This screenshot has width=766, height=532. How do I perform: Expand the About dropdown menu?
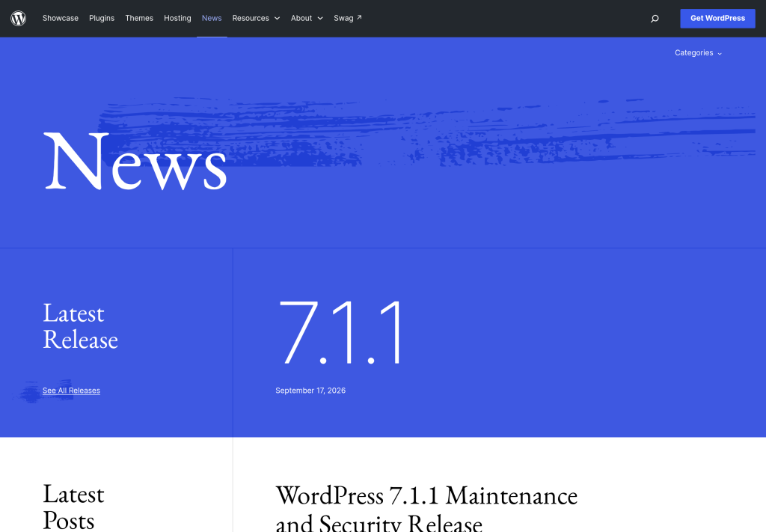(x=307, y=18)
